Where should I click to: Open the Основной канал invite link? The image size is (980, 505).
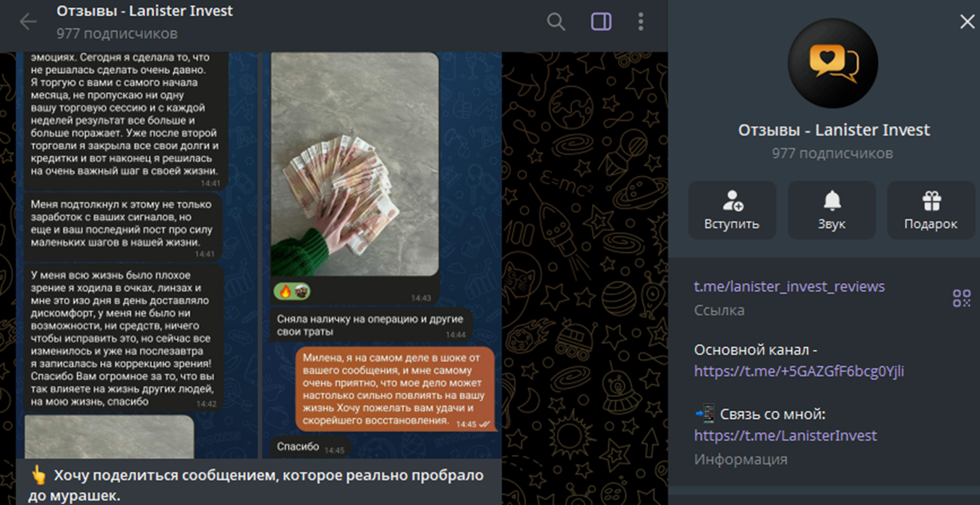tap(798, 371)
